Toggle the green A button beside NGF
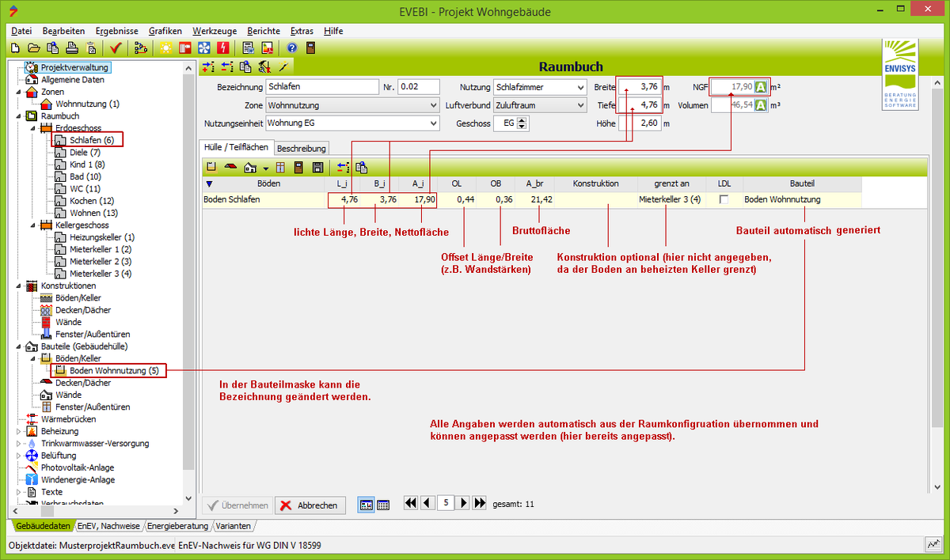The image size is (950, 560). [761, 87]
